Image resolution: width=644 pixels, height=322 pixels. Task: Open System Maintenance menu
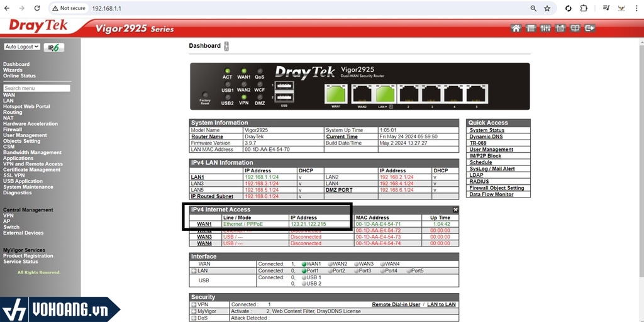(x=28, y=187)
